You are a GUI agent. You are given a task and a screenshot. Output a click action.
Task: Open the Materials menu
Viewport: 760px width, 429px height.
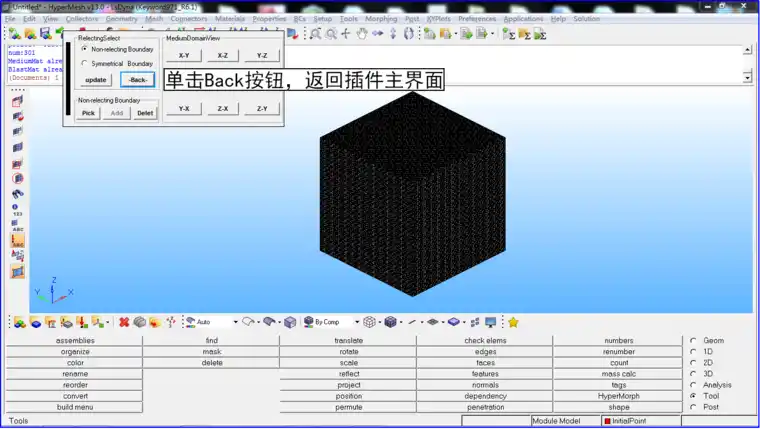(230, 18)
